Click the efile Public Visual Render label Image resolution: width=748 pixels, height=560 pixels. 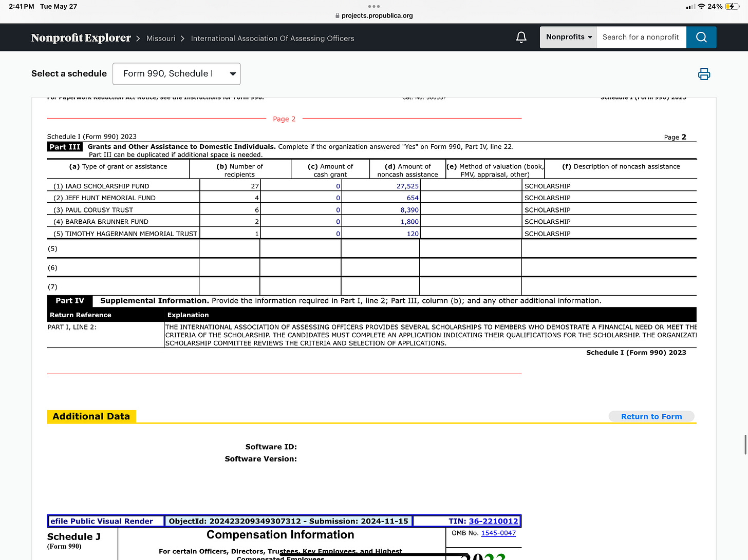(102, 521)
